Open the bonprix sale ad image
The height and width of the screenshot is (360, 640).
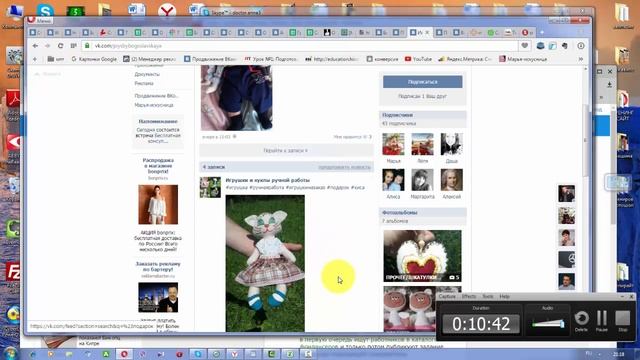[x=158, y=204]
